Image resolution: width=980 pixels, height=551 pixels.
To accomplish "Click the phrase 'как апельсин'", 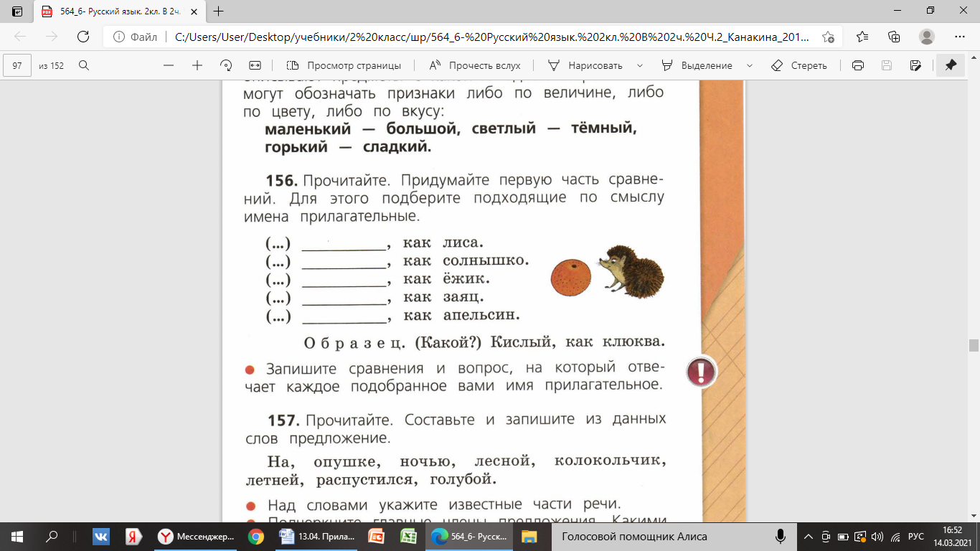I will tap(461, 315).
